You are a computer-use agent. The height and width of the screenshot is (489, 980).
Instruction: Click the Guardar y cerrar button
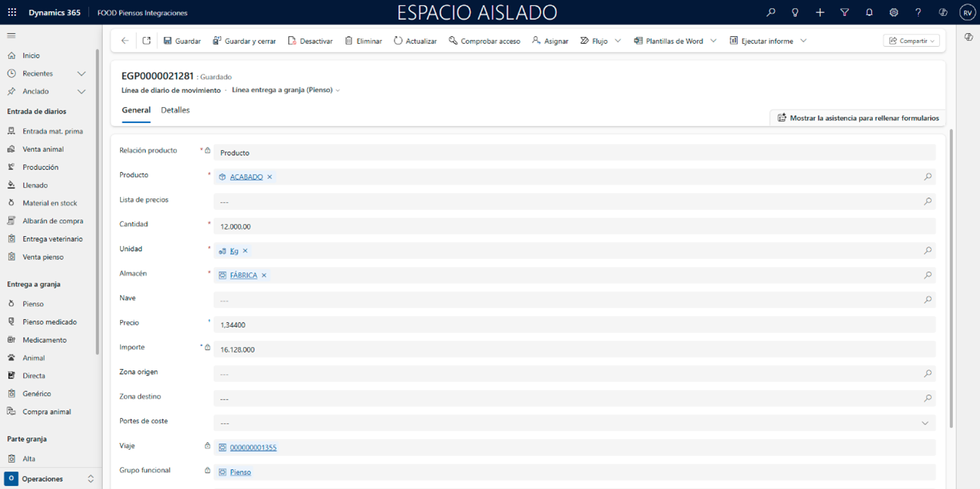coord(244,41)
